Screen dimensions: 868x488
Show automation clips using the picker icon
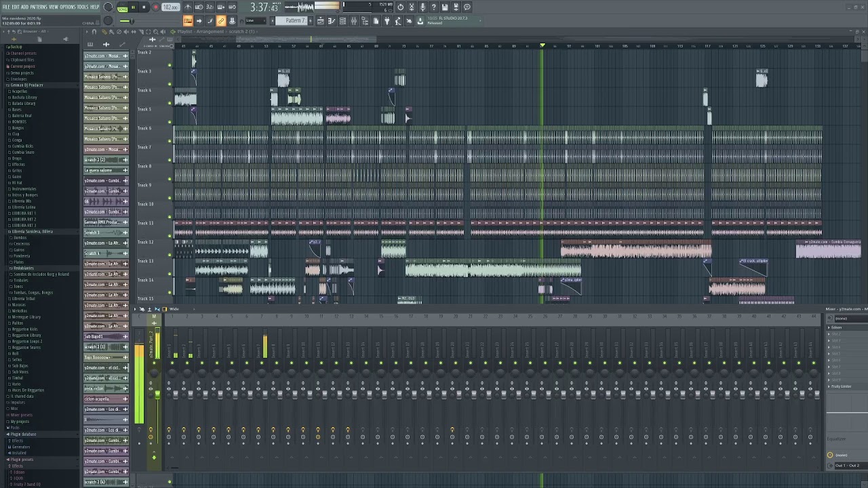click(122, 45)
